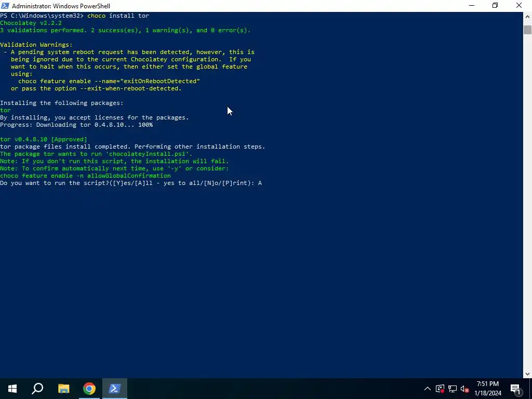Click the scrollbar up arrow
The height and width of the screenshot is (399, 532).
[x=527, y=16]
